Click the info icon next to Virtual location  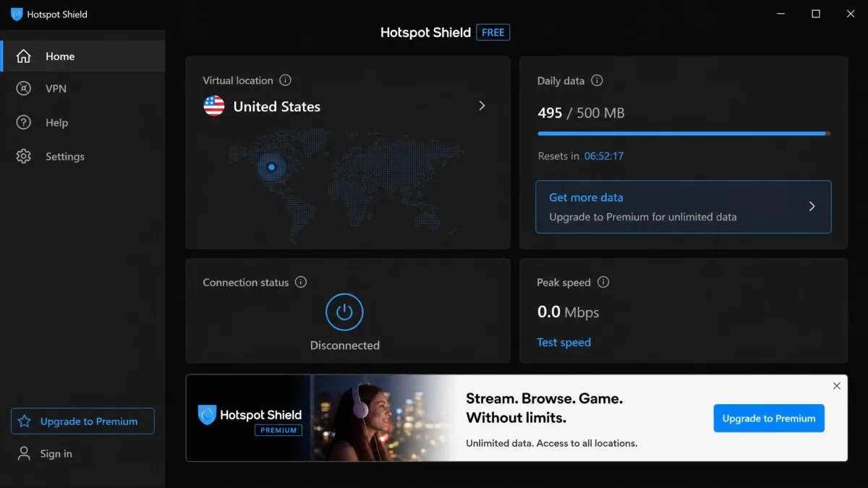pos(285,80)
